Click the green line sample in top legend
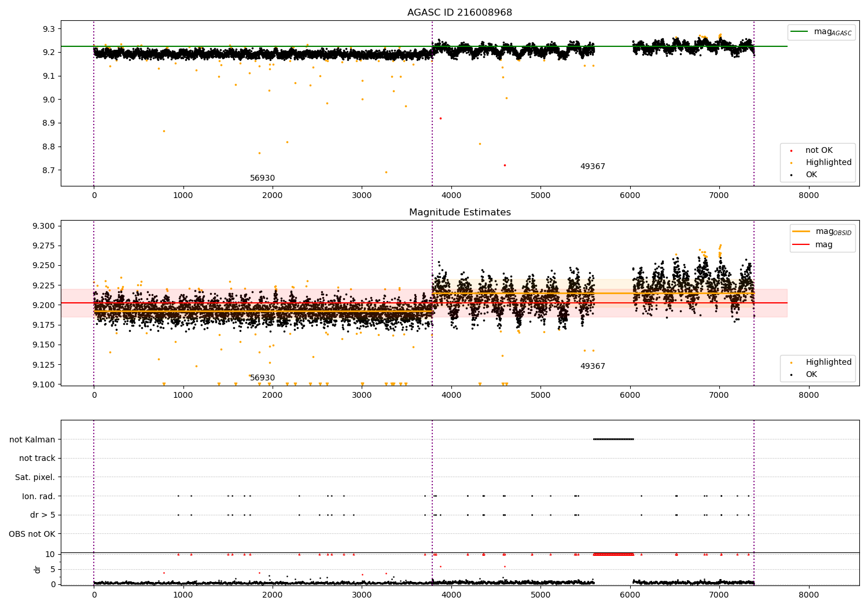 click(800, 32)
